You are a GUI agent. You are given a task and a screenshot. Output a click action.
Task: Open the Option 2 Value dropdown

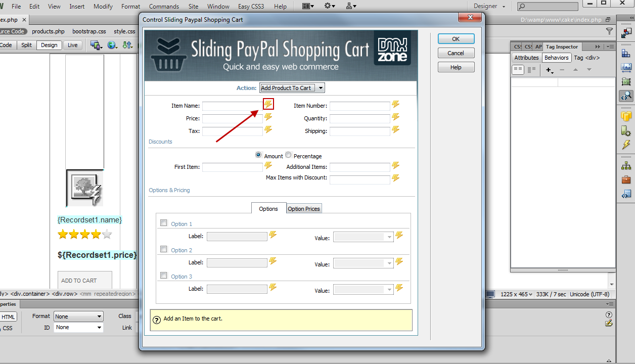coord(364,263)
